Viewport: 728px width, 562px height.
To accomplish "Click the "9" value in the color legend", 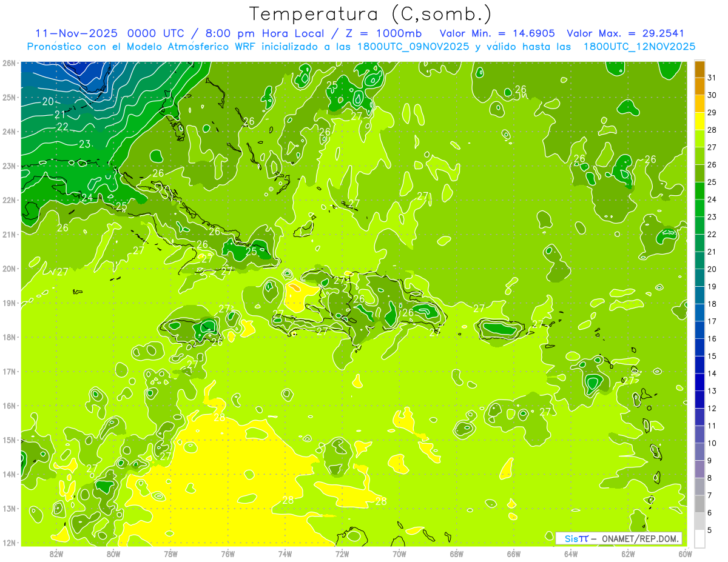I will click(x=710, y=460).
